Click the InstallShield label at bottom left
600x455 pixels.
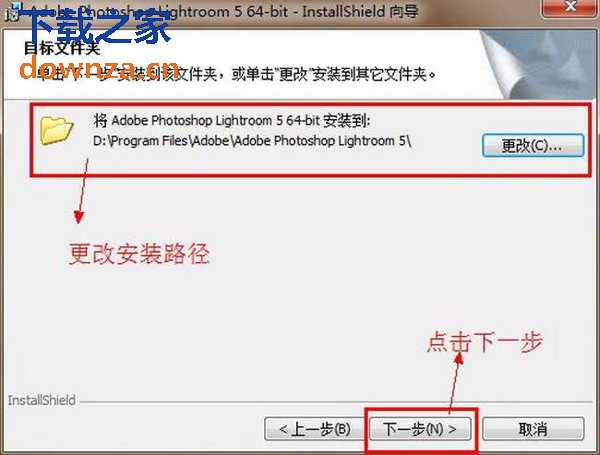point(41,400)
